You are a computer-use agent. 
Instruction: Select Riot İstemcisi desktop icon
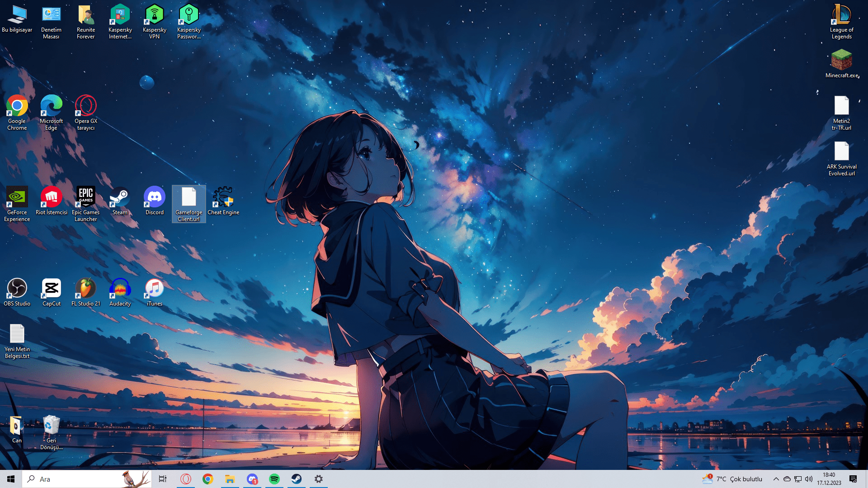[51, 201]
